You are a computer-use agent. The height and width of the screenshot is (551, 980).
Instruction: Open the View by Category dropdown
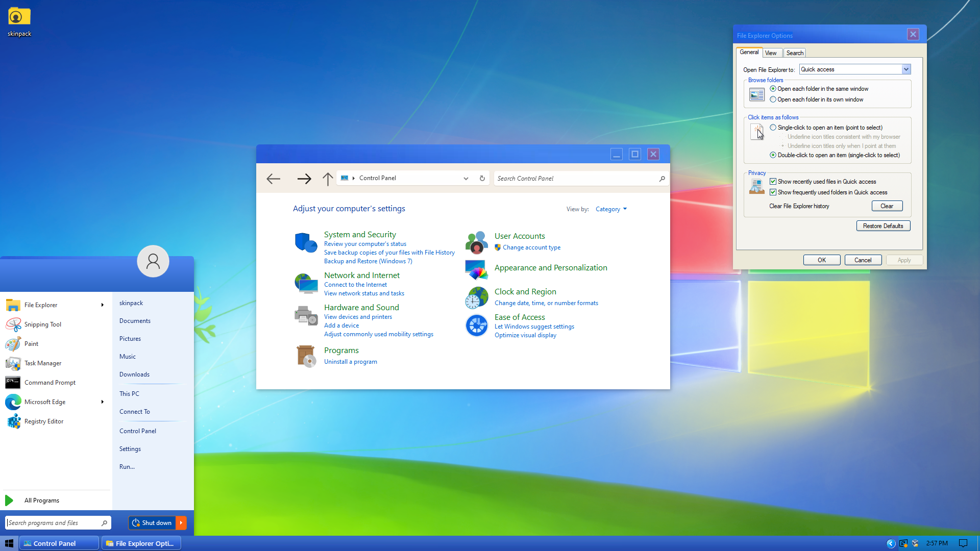(611, 209)
